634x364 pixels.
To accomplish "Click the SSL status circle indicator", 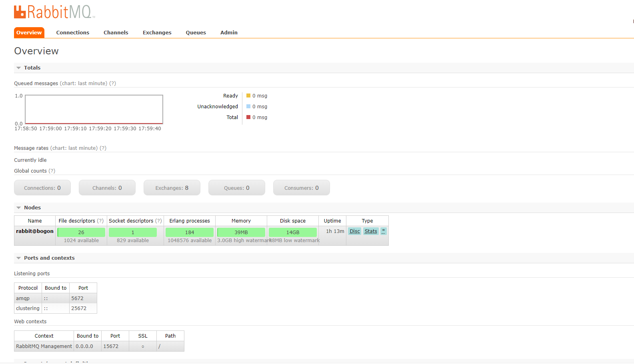I will (143, 346).
